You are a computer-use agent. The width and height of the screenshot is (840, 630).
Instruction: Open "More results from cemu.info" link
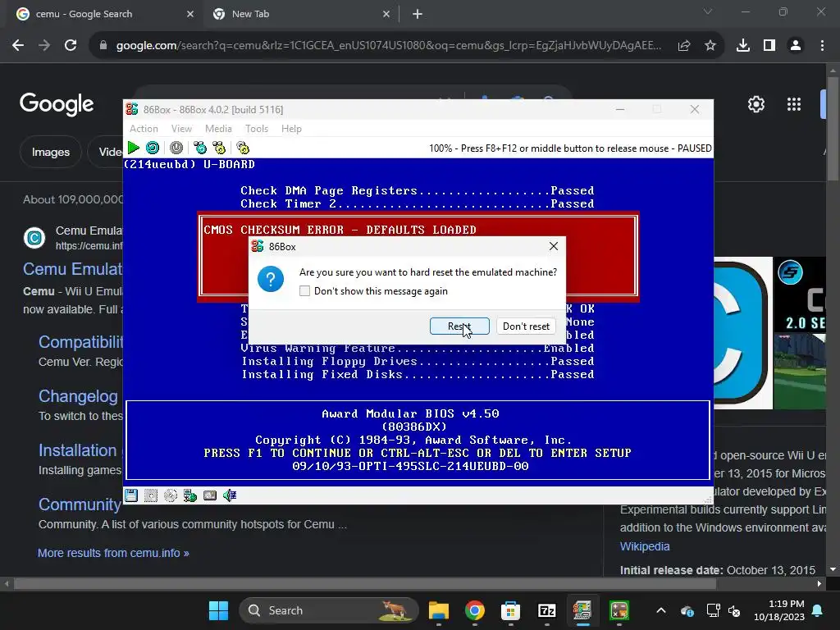coord(113,553)
